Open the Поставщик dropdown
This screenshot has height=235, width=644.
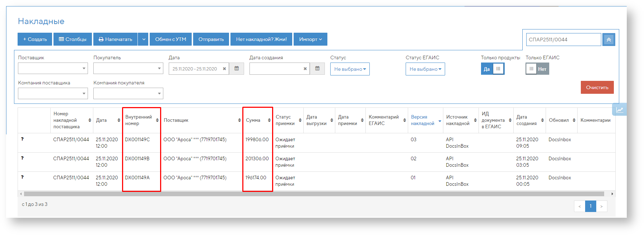click(53, 68)
